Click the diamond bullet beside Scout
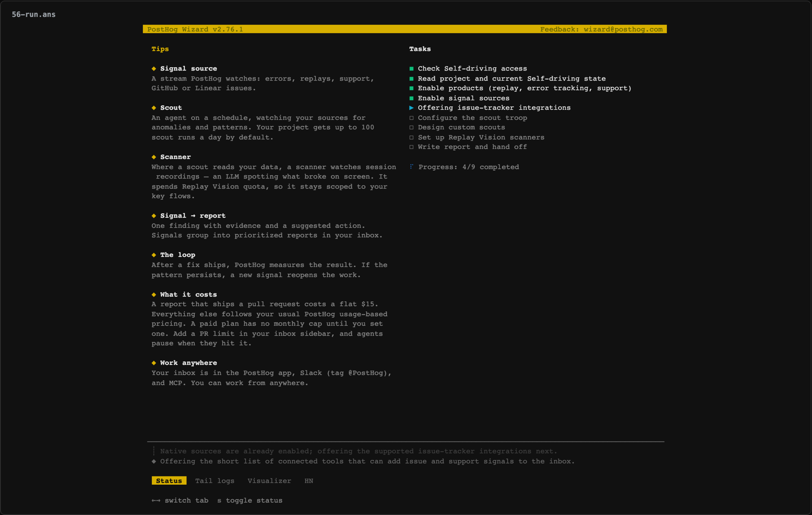This screenshot has height=515, width=812. tap(154, 108)
